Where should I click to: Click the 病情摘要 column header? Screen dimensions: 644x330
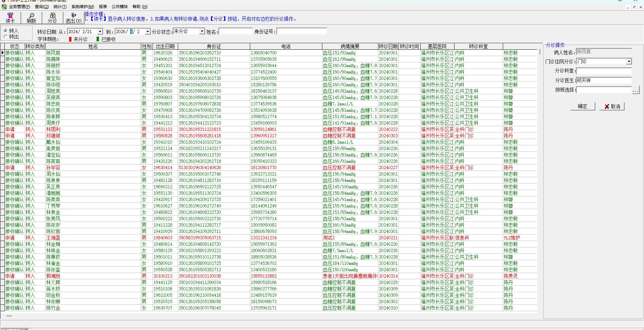350,46
